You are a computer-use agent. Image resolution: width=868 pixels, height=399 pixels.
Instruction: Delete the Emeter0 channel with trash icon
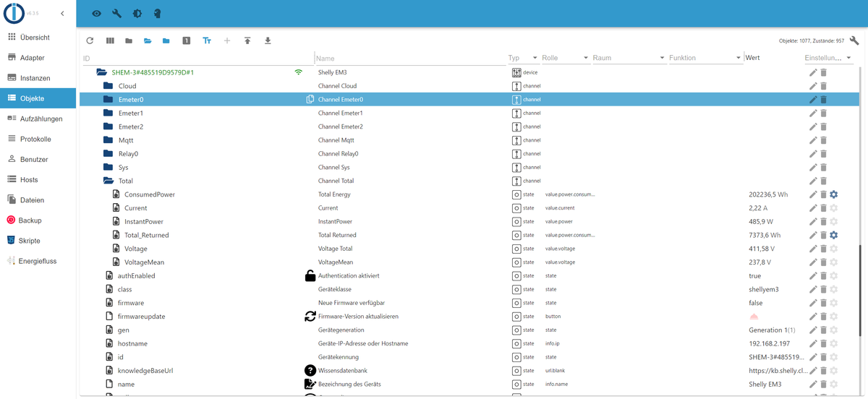pos(823,100)
